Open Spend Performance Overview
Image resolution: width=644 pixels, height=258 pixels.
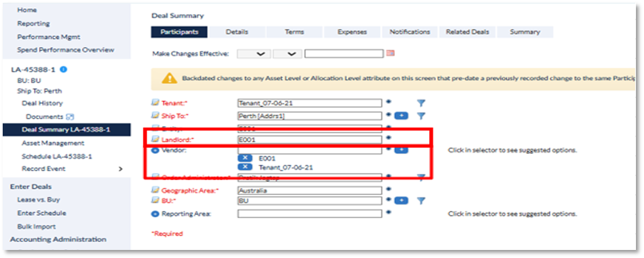(65, 50)
